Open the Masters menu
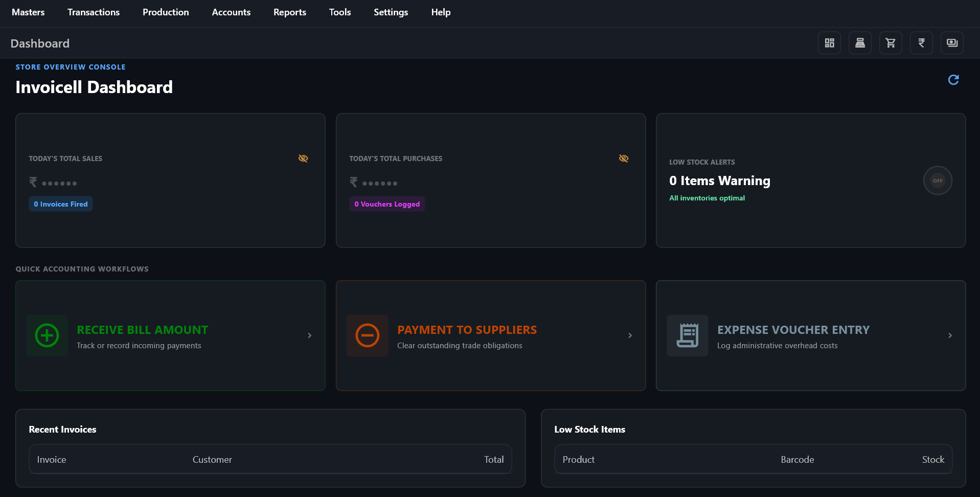The width and height of the screenshot is (980, 497). pos(28,12)
